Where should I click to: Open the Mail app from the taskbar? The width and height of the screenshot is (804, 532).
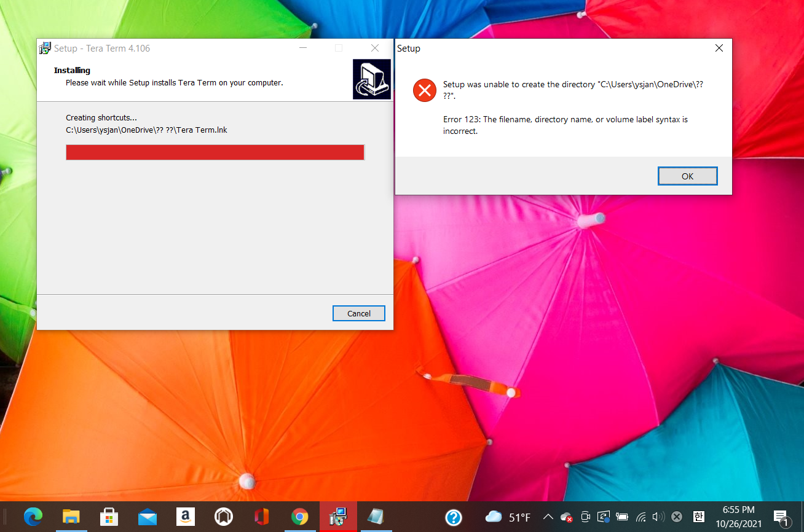click(x=148, y=517)
